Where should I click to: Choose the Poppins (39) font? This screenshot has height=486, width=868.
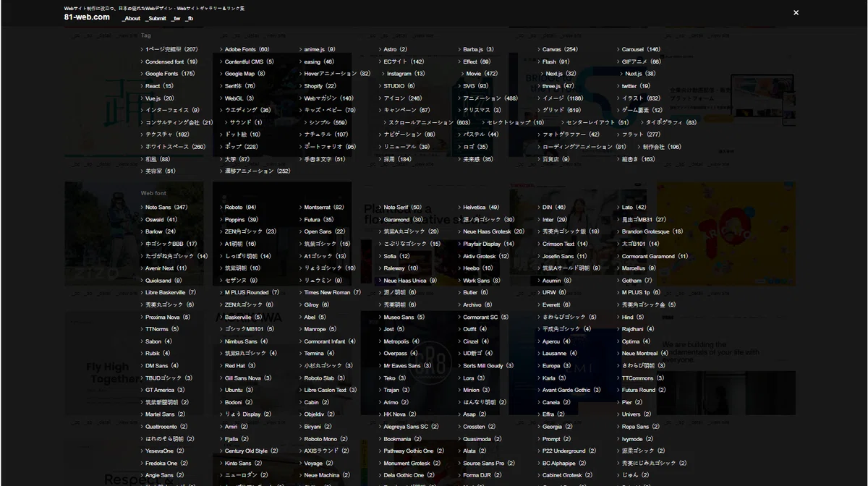tap(241, 220)
